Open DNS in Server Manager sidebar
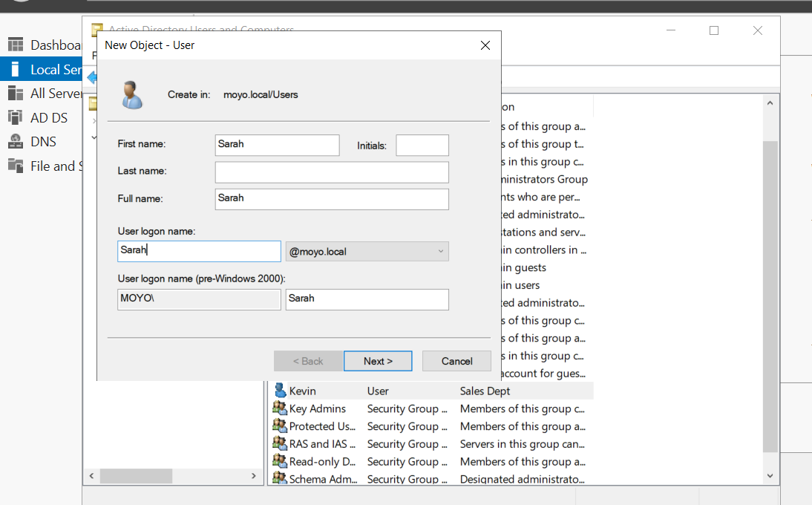 pyautogui.click(x=43, y=142)
